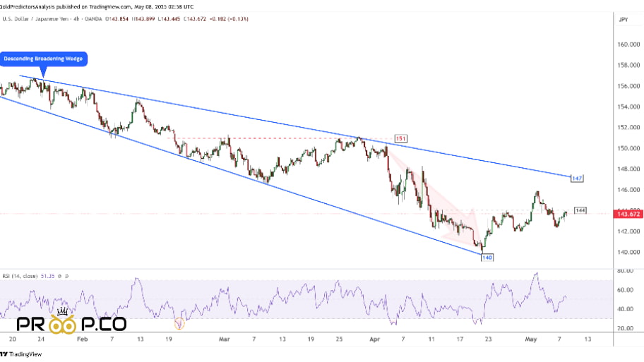Click the Descending Broadening Wedge callout label
Image resolution: width=644 pixels, height=362 pixels.
[44, 59]
